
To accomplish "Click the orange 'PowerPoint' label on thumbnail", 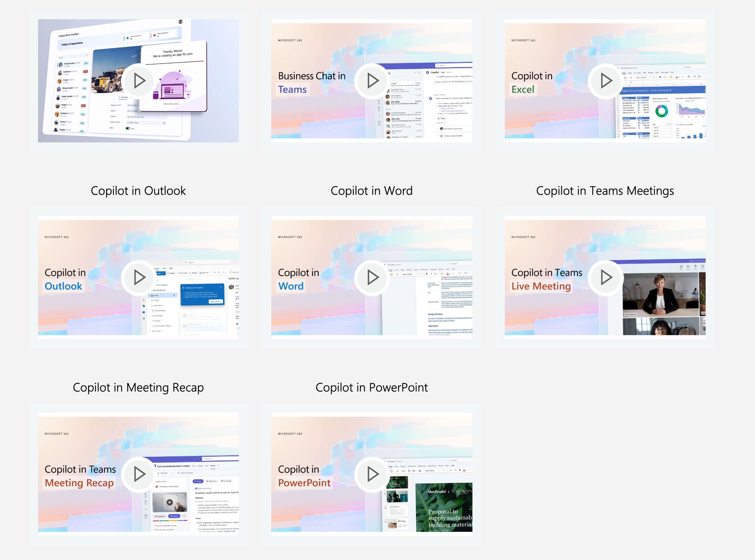I will click(x=304, y=483).
